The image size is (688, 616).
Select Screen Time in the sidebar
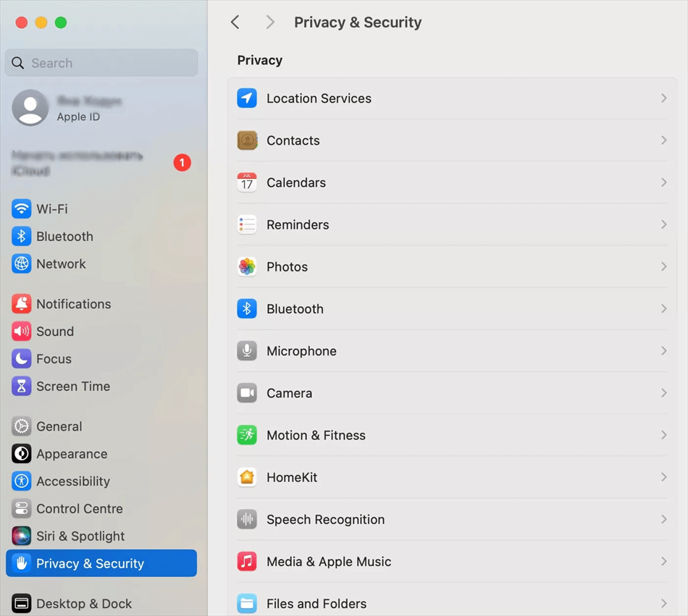click(101, 387)
